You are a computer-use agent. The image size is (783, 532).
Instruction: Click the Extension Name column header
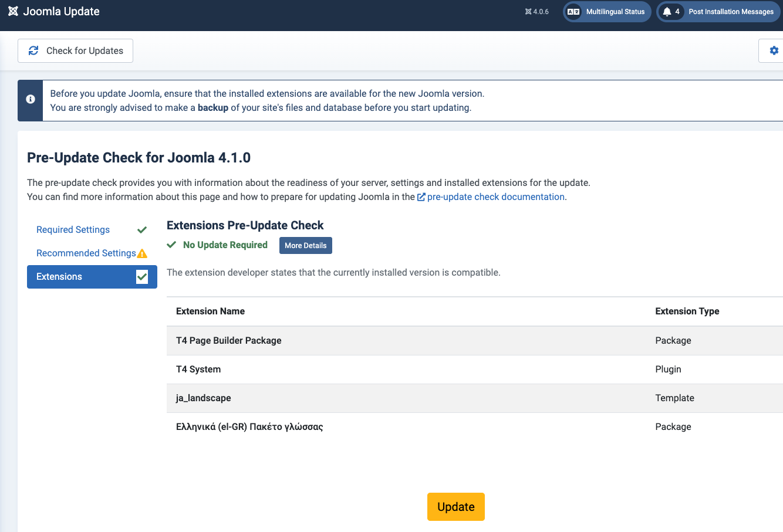tap(210, 311)
